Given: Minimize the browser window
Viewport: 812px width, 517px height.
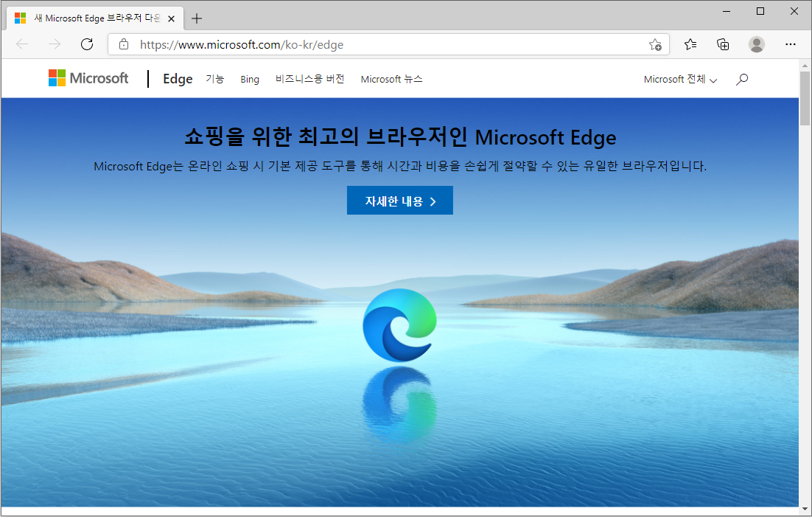Looking at the screenshot, I should (x=727, y=11).
